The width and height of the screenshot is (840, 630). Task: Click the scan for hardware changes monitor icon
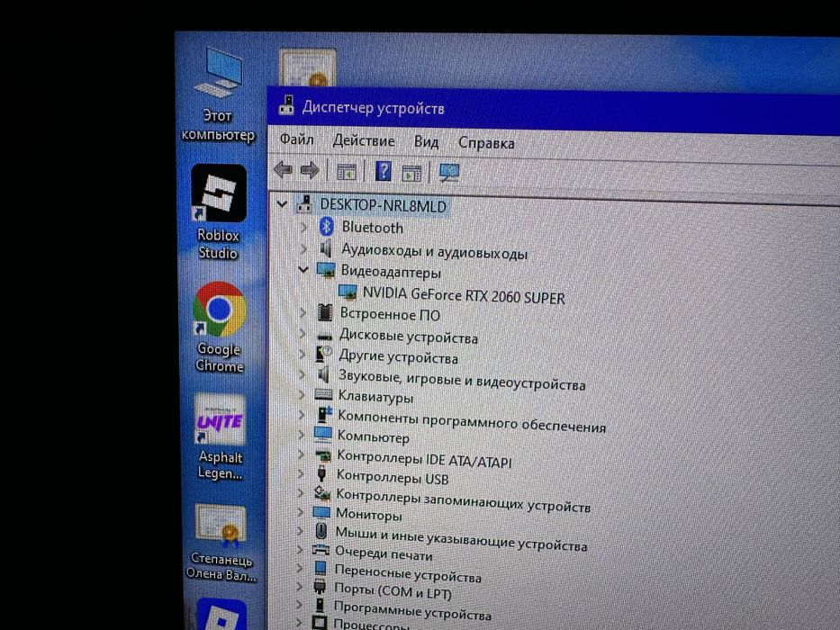(449, 173)
